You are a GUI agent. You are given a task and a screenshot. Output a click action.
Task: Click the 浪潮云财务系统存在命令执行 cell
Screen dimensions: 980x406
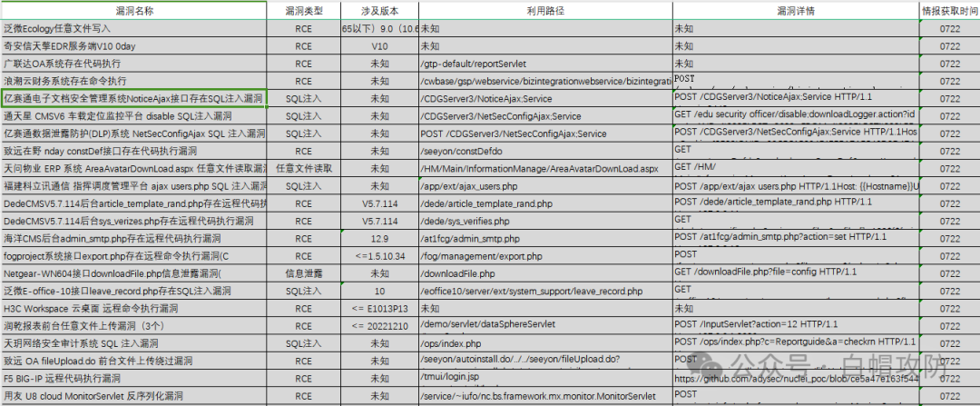tap(133, 82)
